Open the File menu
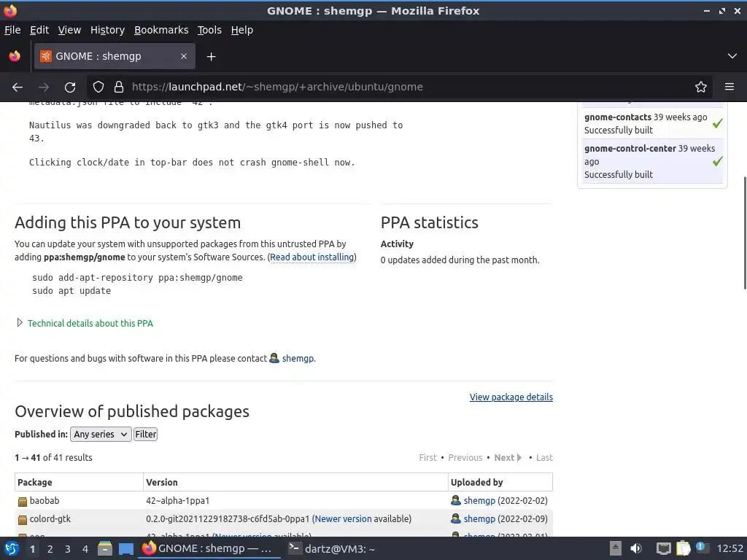This screenshot has height=560, width=747. (x=12, y=30)
